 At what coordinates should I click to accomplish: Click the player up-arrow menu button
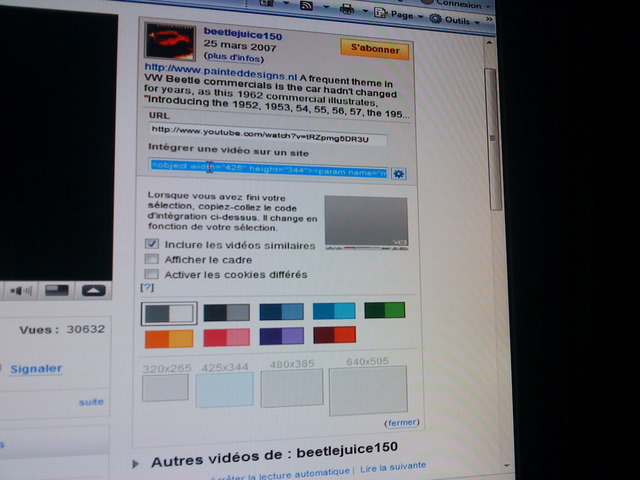(94, 291)
